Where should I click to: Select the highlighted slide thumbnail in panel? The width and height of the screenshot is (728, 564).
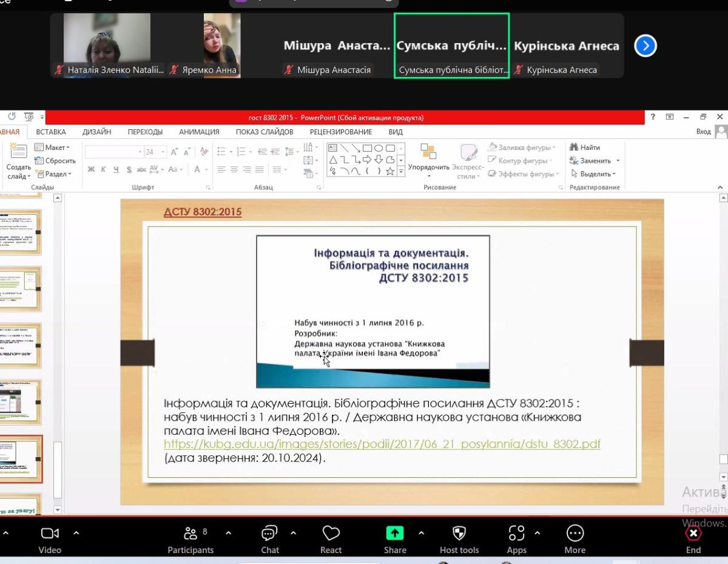click(20, 458)
